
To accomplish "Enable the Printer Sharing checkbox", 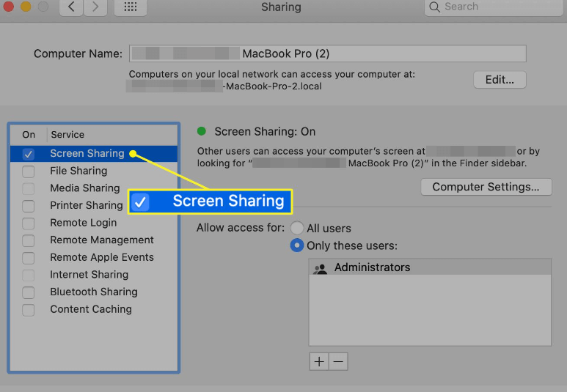I will click(28, 206).
